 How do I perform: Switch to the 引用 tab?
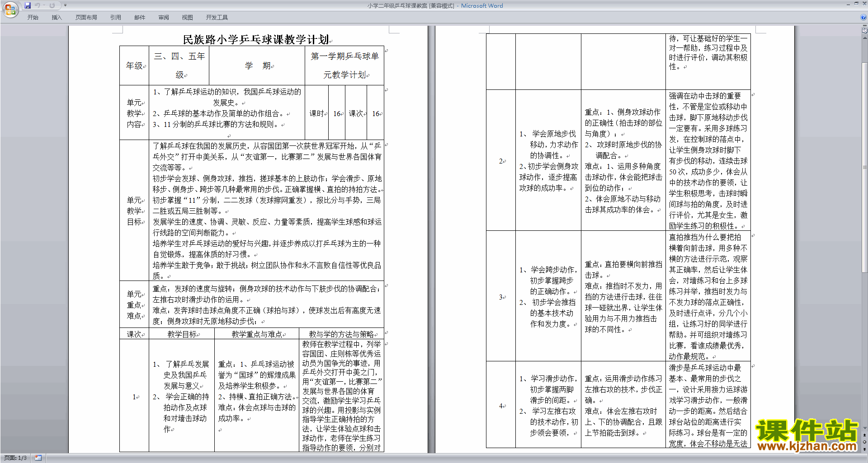coord(116,18)
